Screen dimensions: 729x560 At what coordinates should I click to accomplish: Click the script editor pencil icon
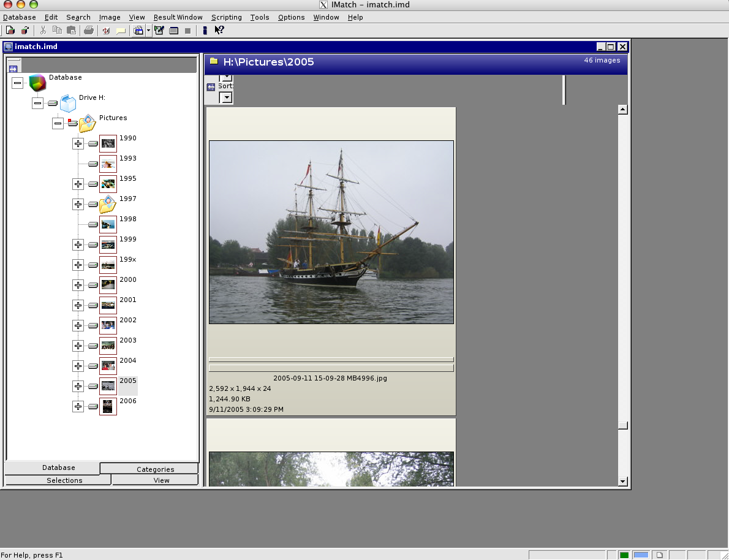click(159, 30)
